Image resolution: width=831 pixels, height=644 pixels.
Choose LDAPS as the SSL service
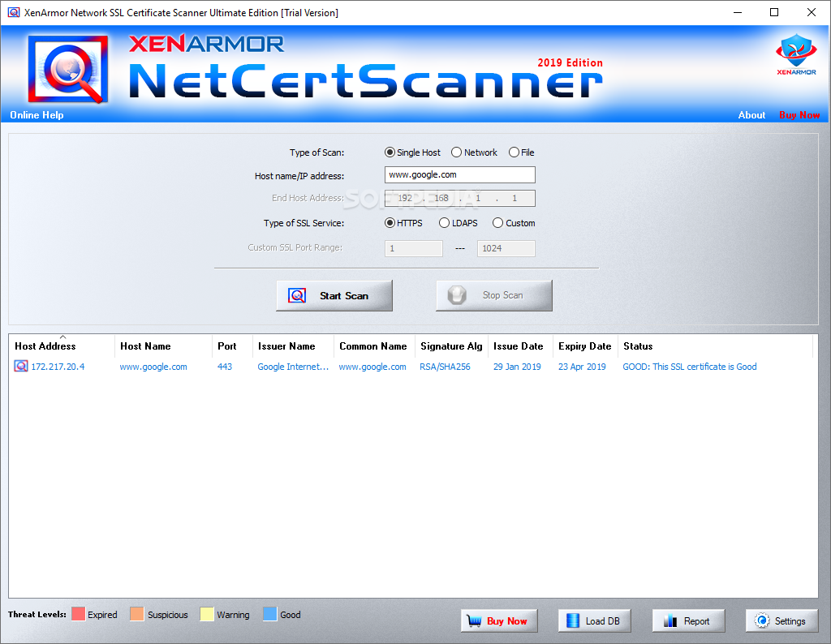(459, 223)
